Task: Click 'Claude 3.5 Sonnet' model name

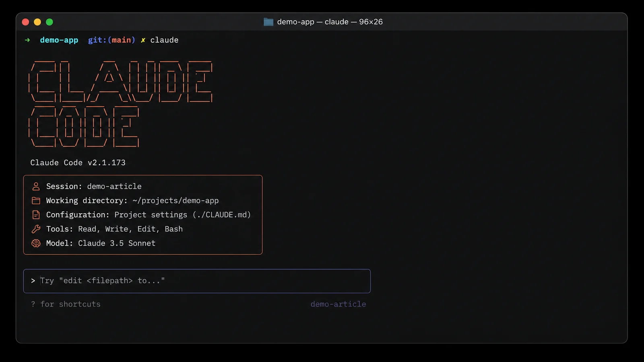Action: pos(117,243)
